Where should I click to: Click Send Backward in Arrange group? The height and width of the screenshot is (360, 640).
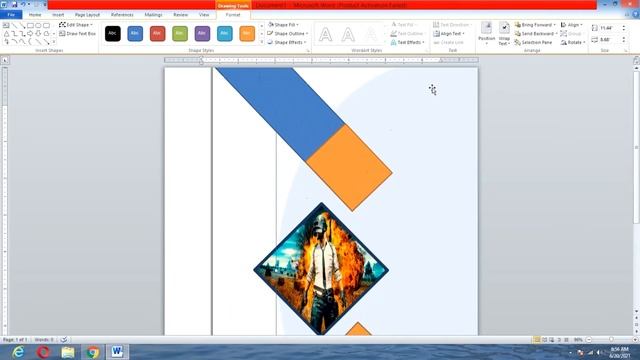[x=536, y=33]
